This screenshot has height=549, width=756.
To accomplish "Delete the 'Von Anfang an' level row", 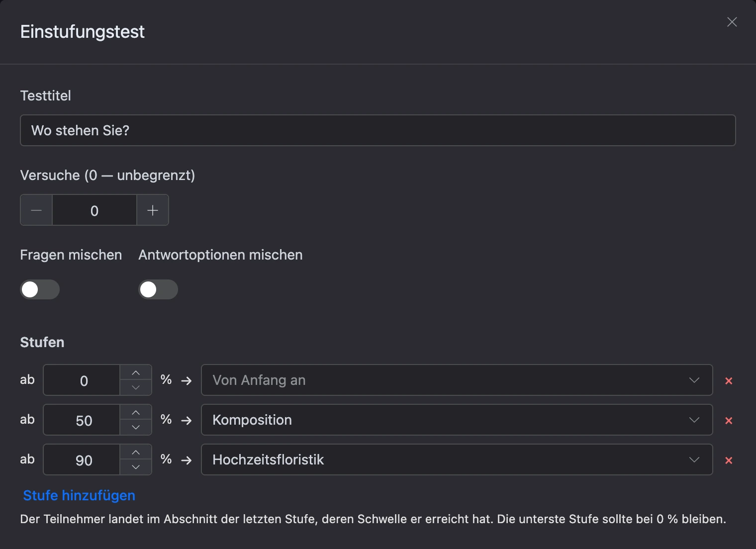I will click(729, 381).
